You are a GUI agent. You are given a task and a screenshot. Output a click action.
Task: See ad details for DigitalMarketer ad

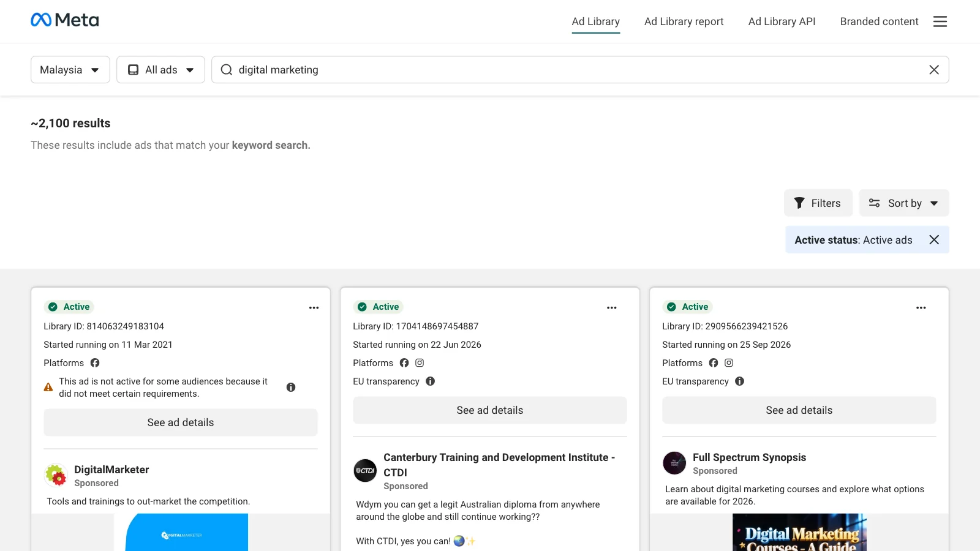pos(181,422)
